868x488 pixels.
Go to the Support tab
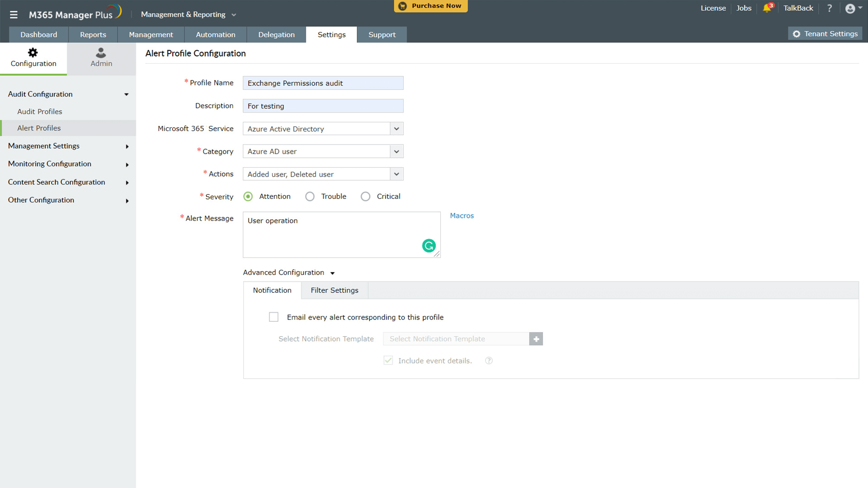pos(382,35)
